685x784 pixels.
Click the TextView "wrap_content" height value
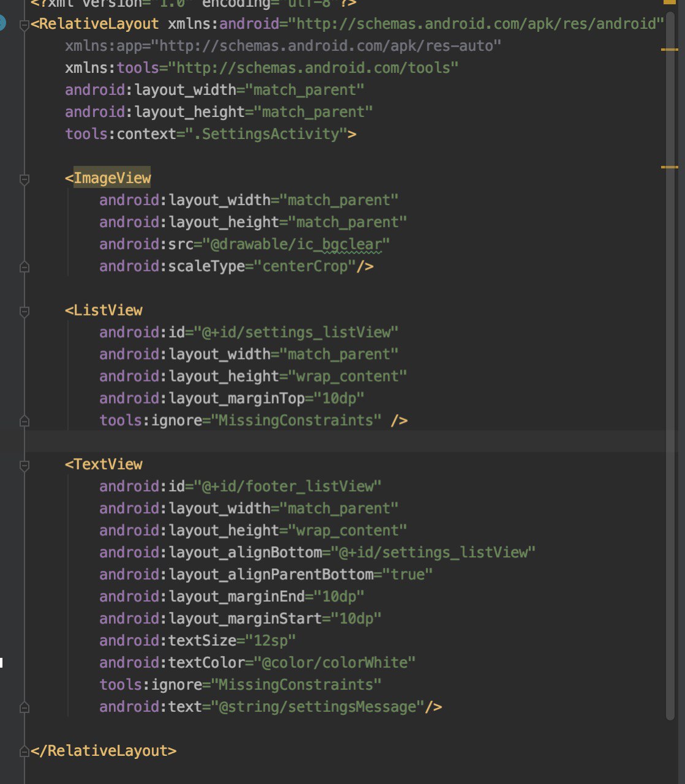pyautogui.click(x=347, y=530)
